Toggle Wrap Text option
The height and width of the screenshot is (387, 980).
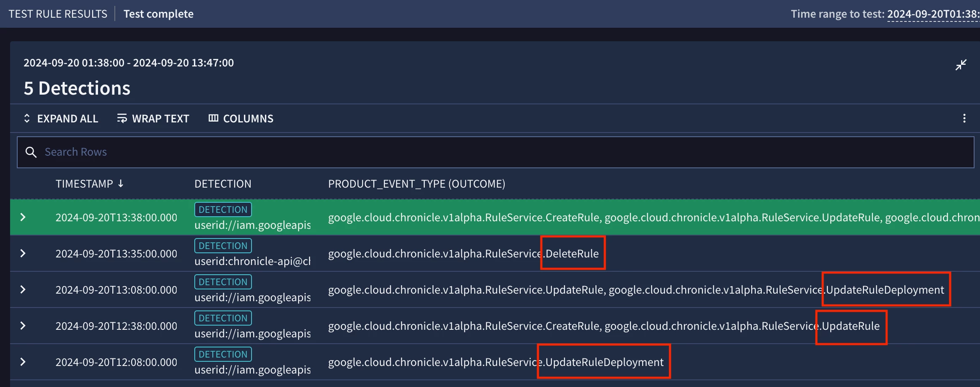click(x=153, y=119)
